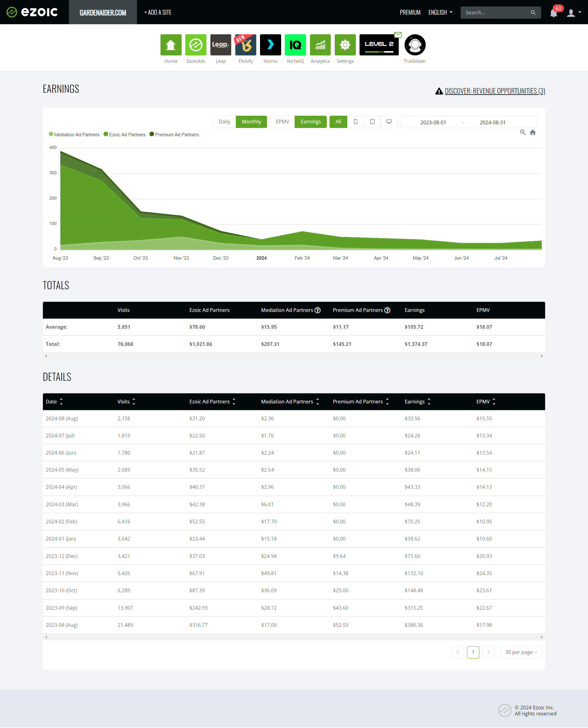The height and width of the screenshot is (728, 588).
Task: Filter by desktop device icon
Action: click(x=389, y=122)
